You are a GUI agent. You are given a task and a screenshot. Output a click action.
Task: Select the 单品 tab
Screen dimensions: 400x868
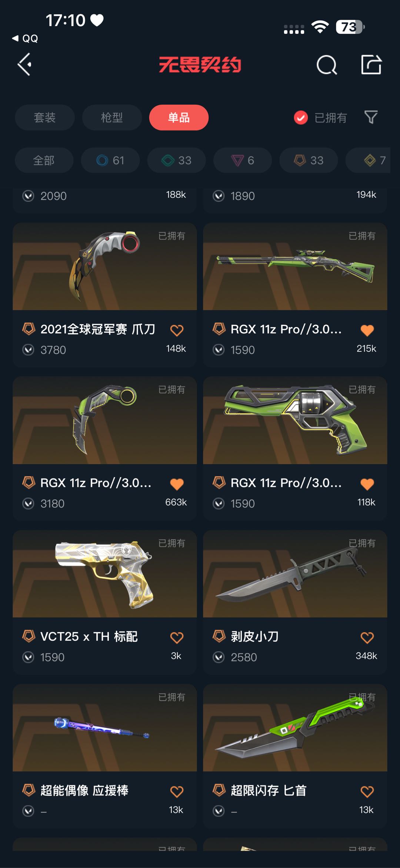(x=179, y=118)
